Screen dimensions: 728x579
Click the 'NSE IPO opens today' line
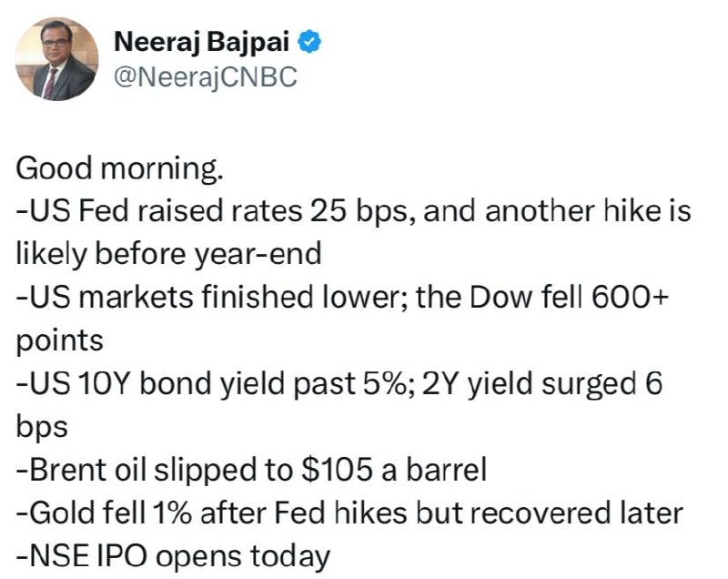click(x=173, y=557)
